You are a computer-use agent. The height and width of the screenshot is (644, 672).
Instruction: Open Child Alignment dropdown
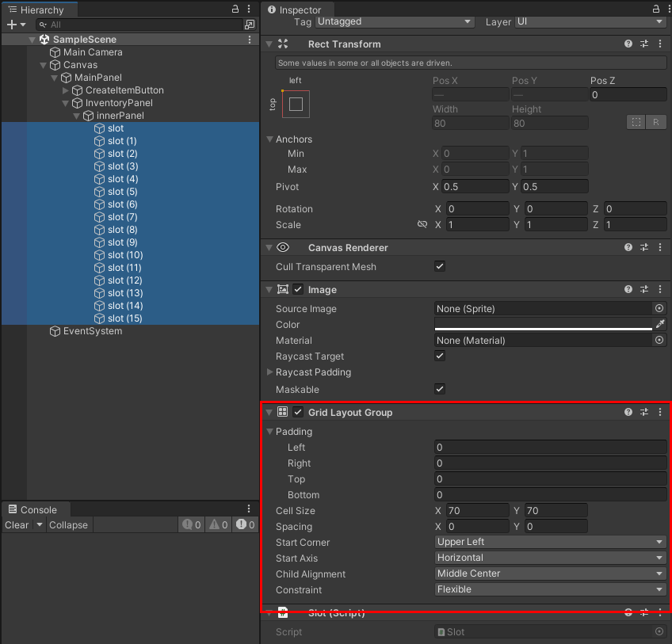pos(550,574)
